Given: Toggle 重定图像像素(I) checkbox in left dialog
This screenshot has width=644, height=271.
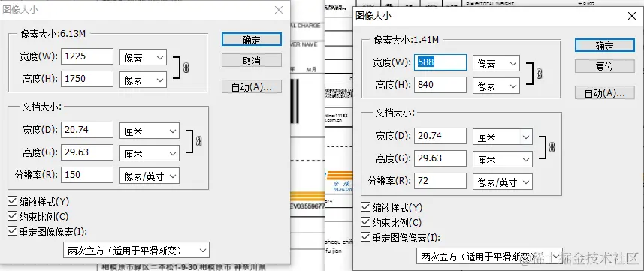Looking at the screenshot, I should 12,231.
